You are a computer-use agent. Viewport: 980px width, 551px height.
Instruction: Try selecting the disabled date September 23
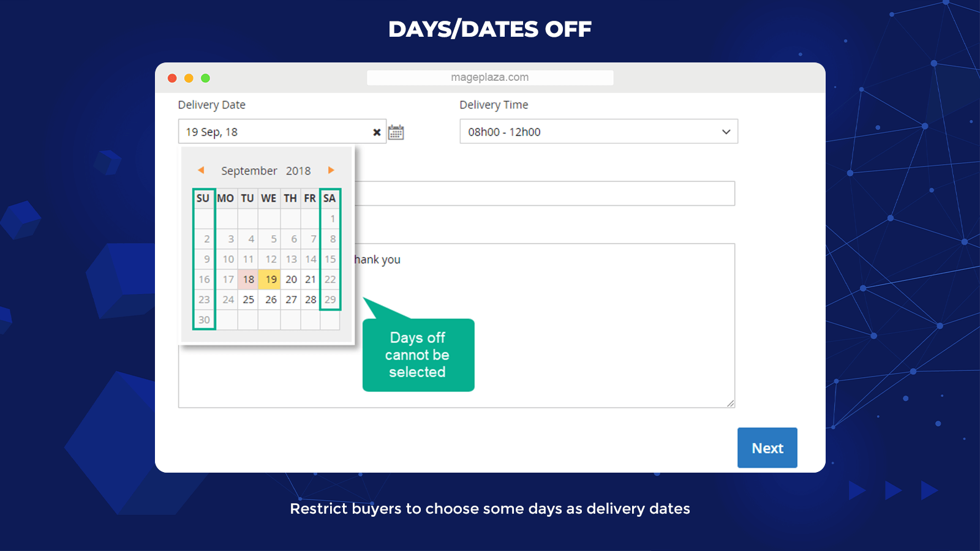(x=203, y=299)
